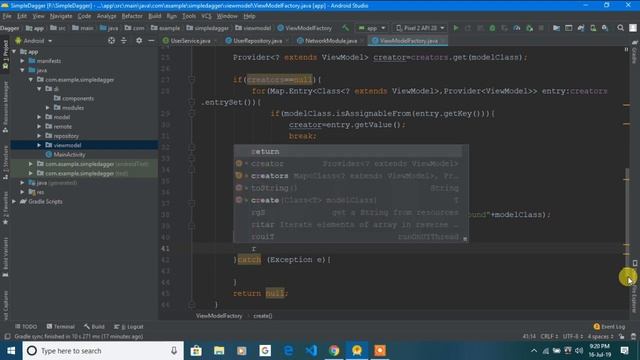The width and height of the screenshot is (640, 360).
Task: Click the Profile app gauge icon
Action: point(517,28)
